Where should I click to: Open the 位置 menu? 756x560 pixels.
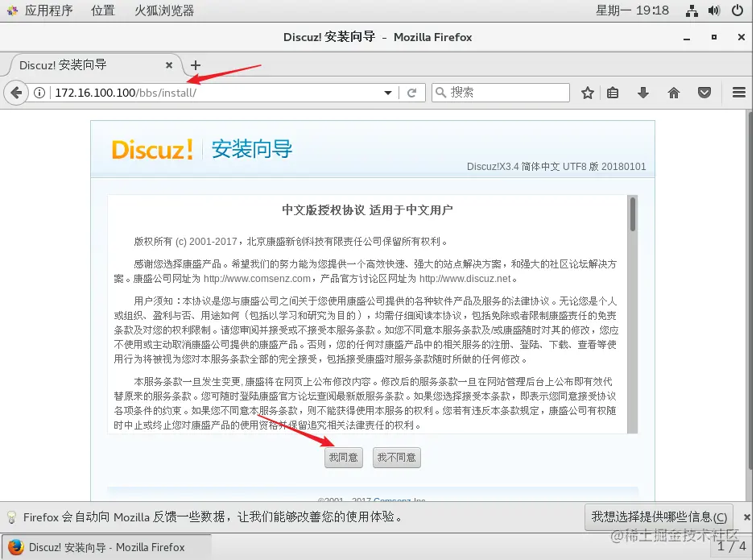pos(103,10)
